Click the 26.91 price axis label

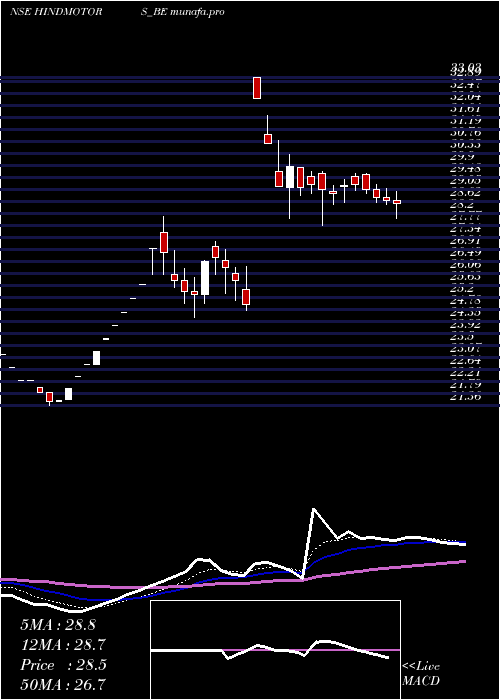(x=466, y=241)
